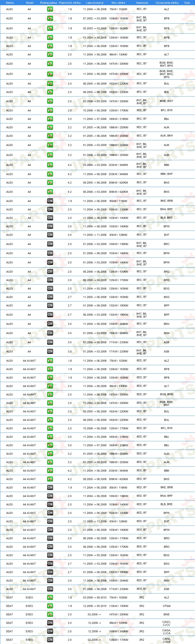195x644 pixels.
Task: Click the PB icon in the A4 BBK, BHF row
Action: pyautogui.click(x=50, y=174)
